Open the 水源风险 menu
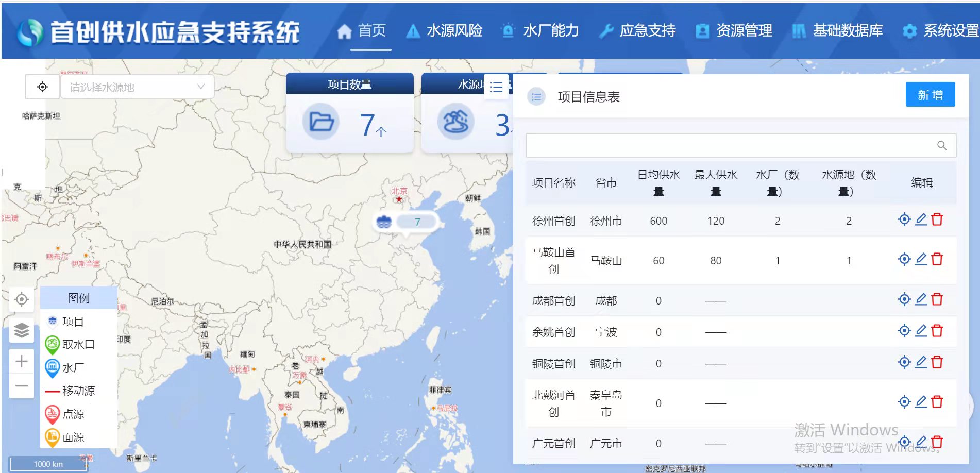 tap(445, 31)
